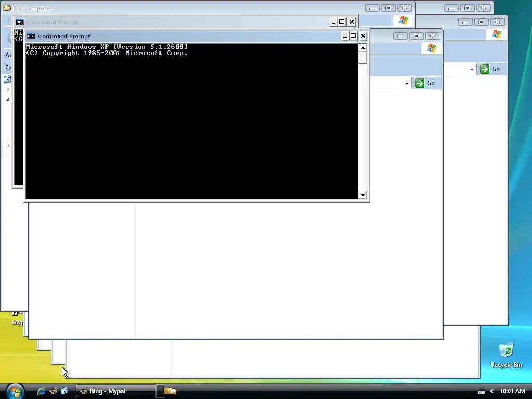Maximize the front Command Prompt window
Screen dimensions: 532x399
coord(353,36)
